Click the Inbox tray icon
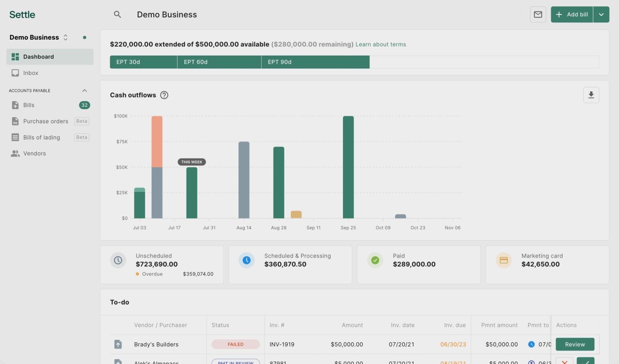The height and width of the screenshot is (364, 619). pos(15,73)
